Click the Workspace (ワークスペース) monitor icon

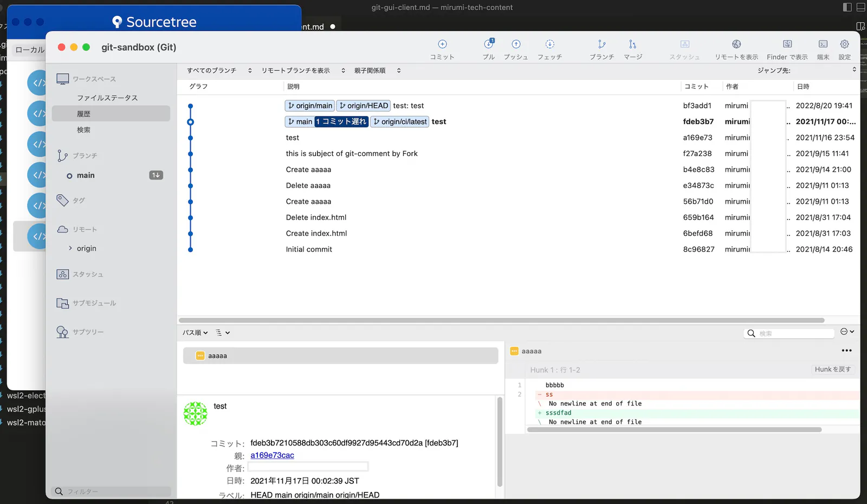click(63, 79)
